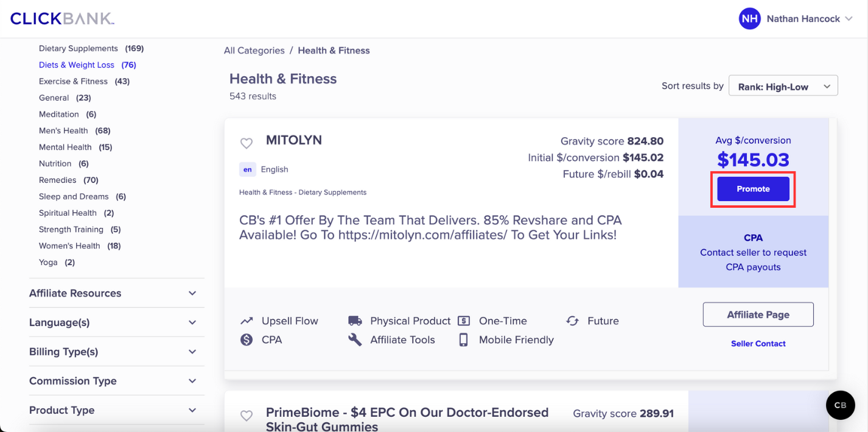Open the MITOLYN Affiliate Page
The width and height of the screenshot is (868, 432).
click(758, 314)
